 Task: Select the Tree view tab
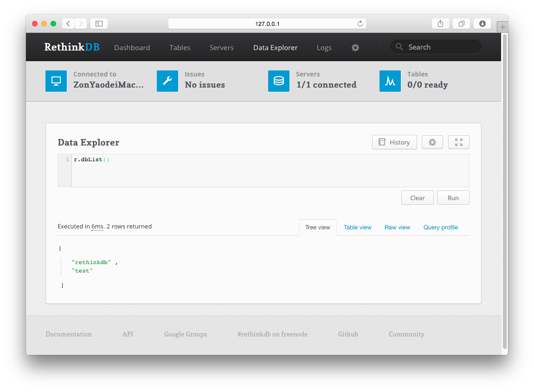(x=318, y=228)
